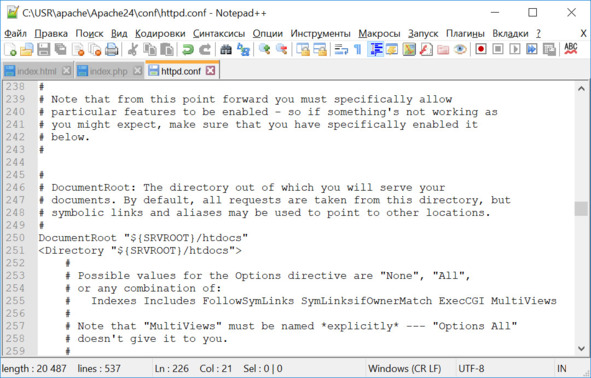
Task: Zoom in with the magnifier plus icon
Action: coord(265,49)
